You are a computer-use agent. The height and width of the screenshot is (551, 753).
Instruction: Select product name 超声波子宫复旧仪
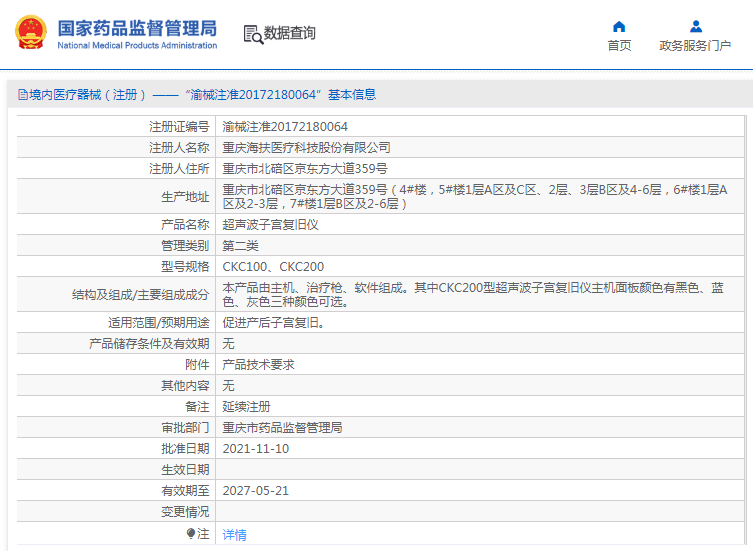pos(270,225)
